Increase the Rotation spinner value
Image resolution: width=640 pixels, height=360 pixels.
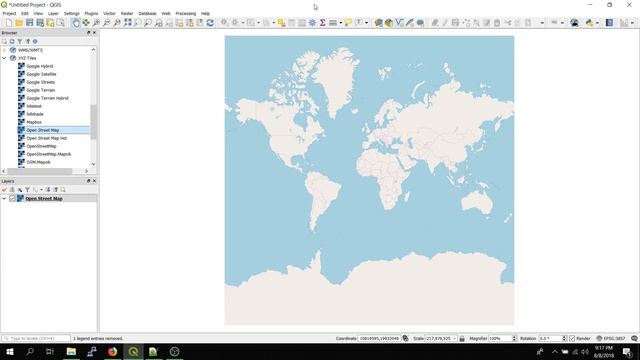coord(564,337)
